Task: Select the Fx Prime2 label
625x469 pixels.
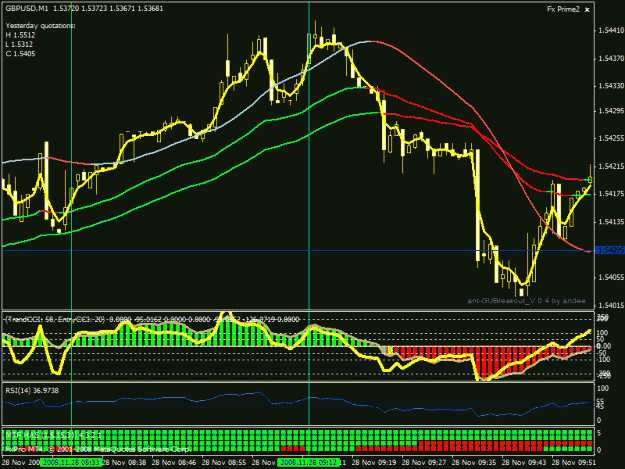Action: click(x=563, y=9)
